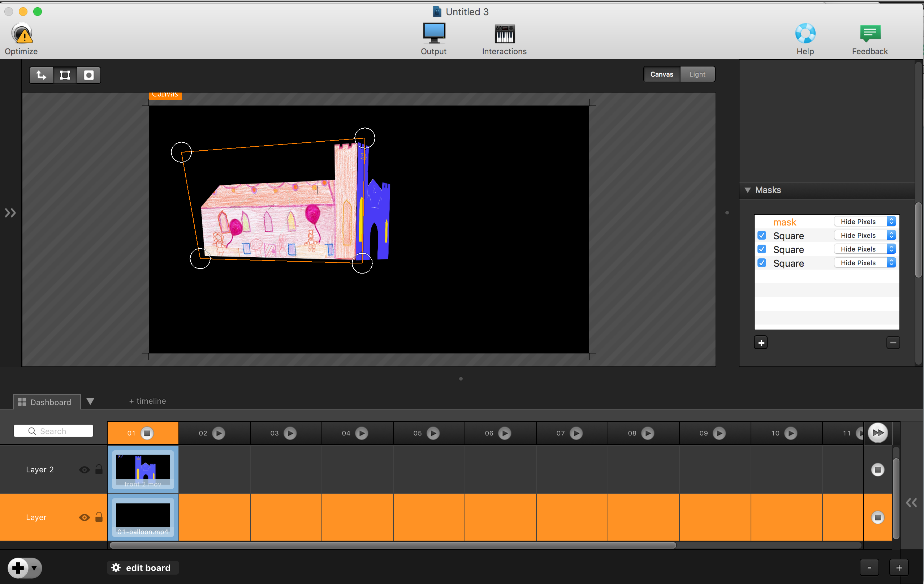Select the mask editing tool
Viewport: 924px width, 584px height.
click(x=88, y=75)
